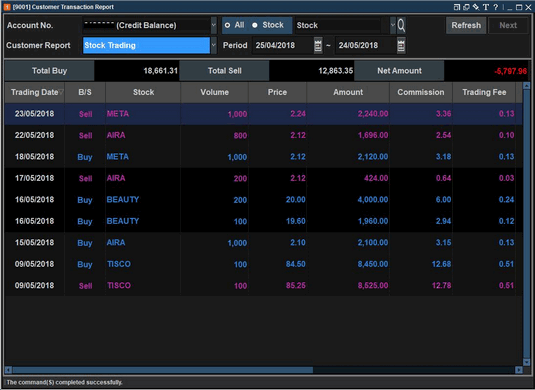Click the horizontal scrollbar thumb
This screenshot has height=390, width=535.
point(163,370)
